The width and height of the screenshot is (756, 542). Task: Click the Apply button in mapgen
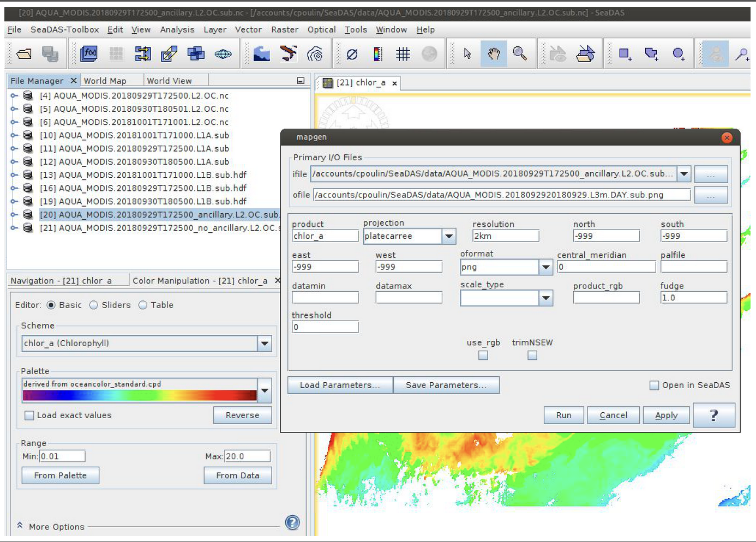click(666, 415)
